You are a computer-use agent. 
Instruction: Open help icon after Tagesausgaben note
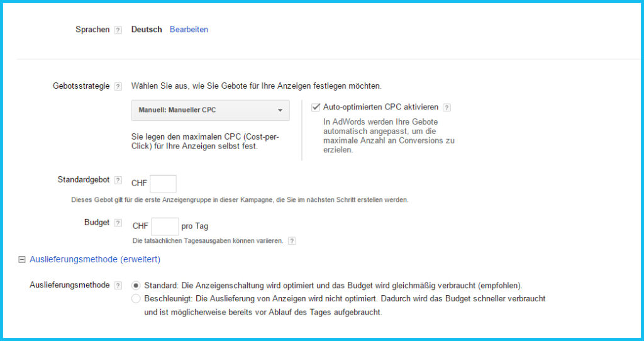tap(292, 241)
